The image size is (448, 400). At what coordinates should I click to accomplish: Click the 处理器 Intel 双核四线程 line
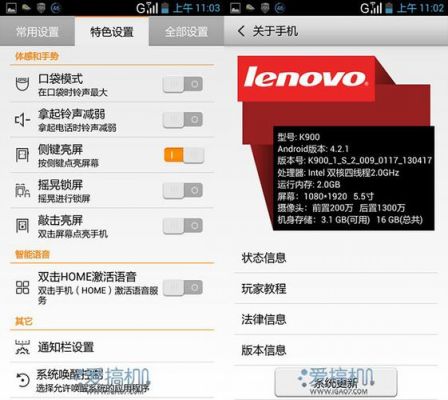click(x=338, y=173)
